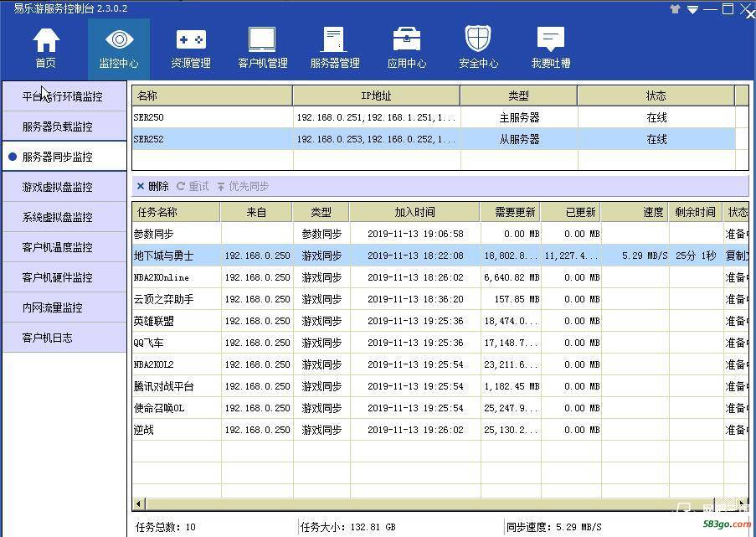
Task: Sort tasks by 已更新 header
Action: coord(571,212)
